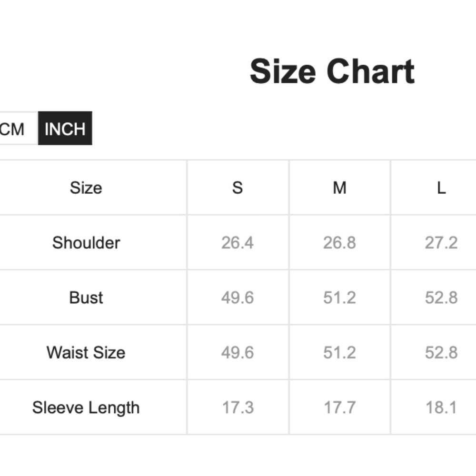This screenshot has height=476, width=476.
Task: Switch size units to CM
Action: [x=13, y=129]
